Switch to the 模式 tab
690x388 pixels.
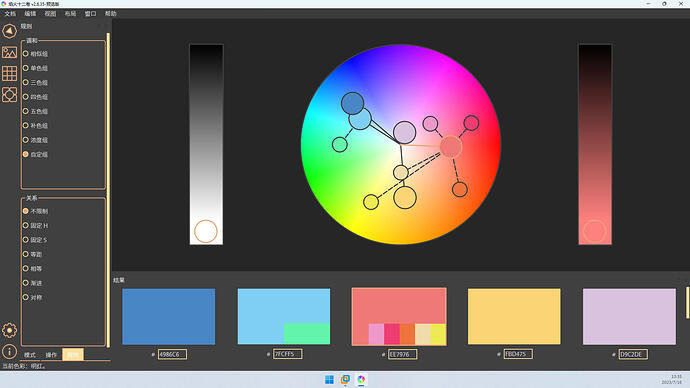[30, 355]
